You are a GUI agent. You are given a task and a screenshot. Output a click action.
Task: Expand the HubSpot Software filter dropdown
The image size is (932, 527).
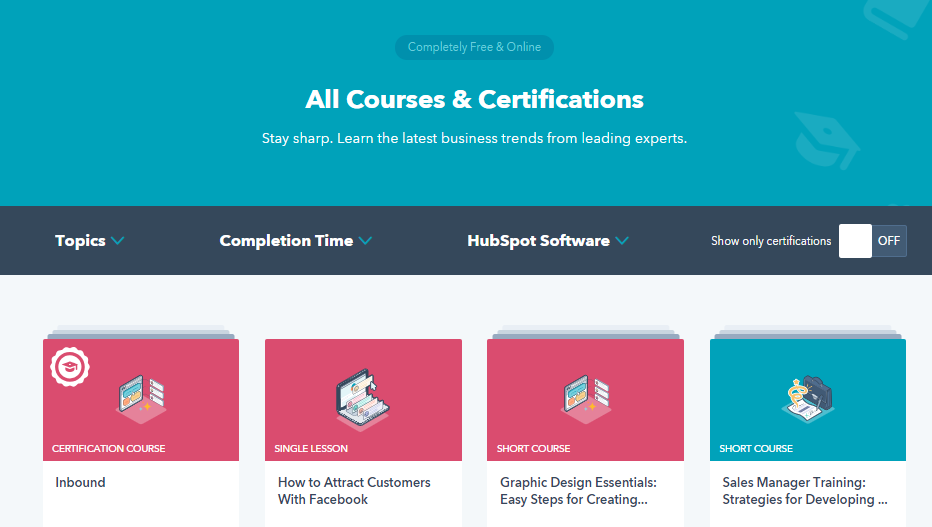coord(538,241)
